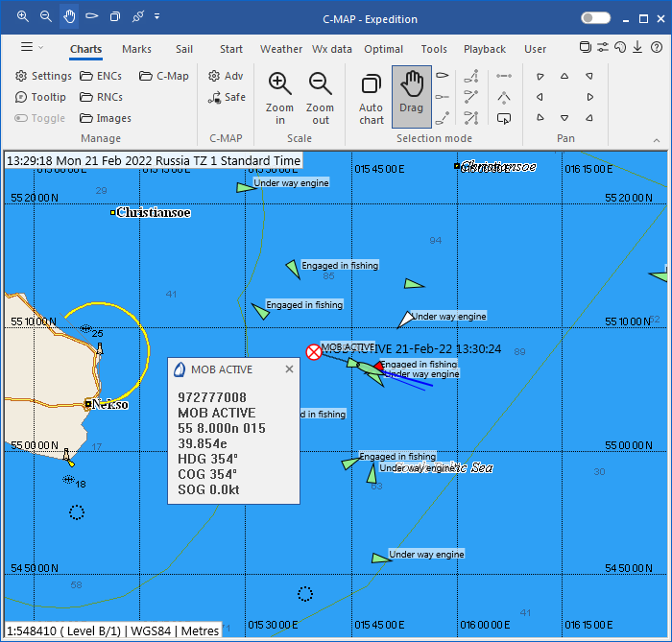Click the windows/layers icon near help

(x=585, y=47)
